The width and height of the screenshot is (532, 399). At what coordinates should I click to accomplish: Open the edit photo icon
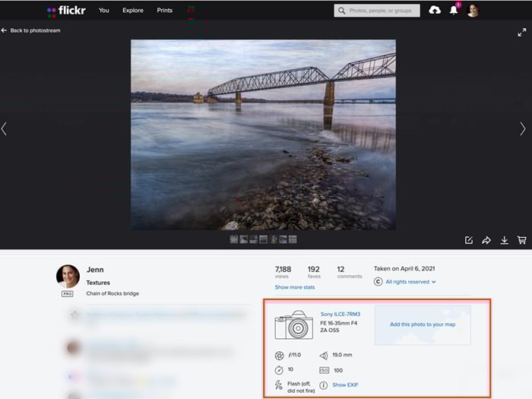[469, 240]
